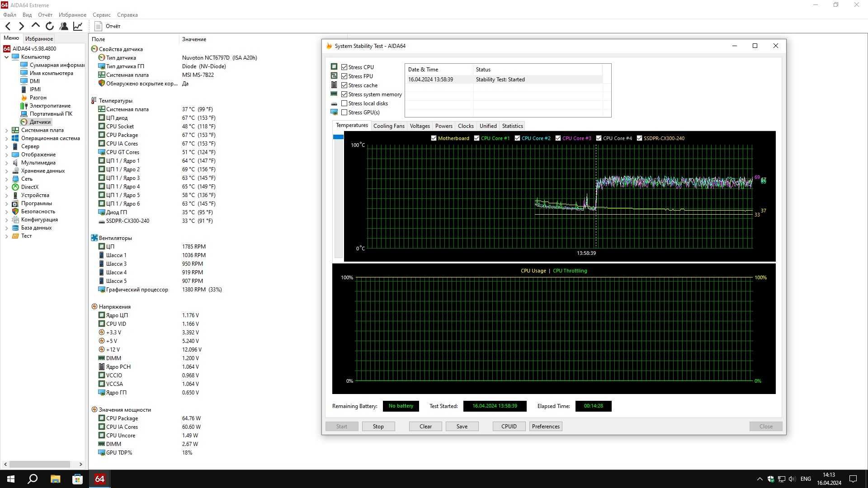Open Windows Start menu
Screen dimensions: 868x488
[11, 479]
